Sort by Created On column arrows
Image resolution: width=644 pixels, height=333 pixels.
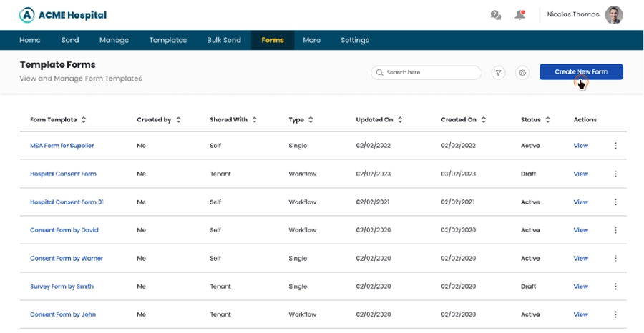[484, 120]
